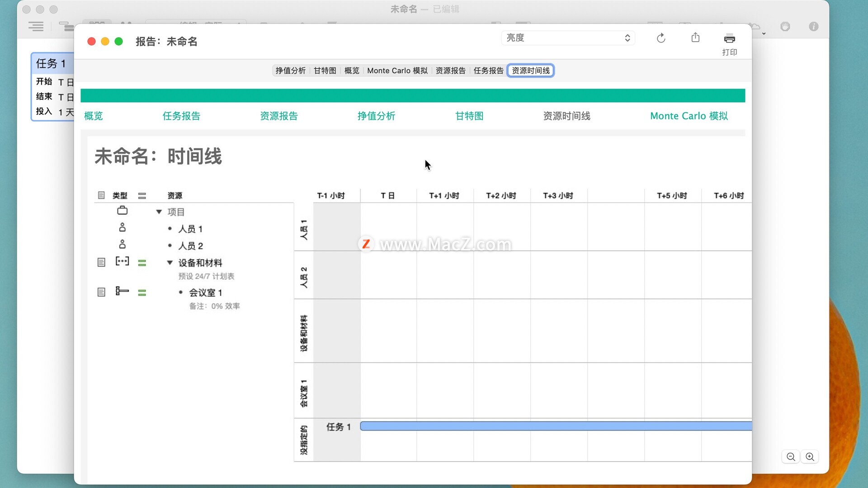Switch to the 甘特图 segment tab
Screen dimensions: 868x488
[x=325, y=70]
